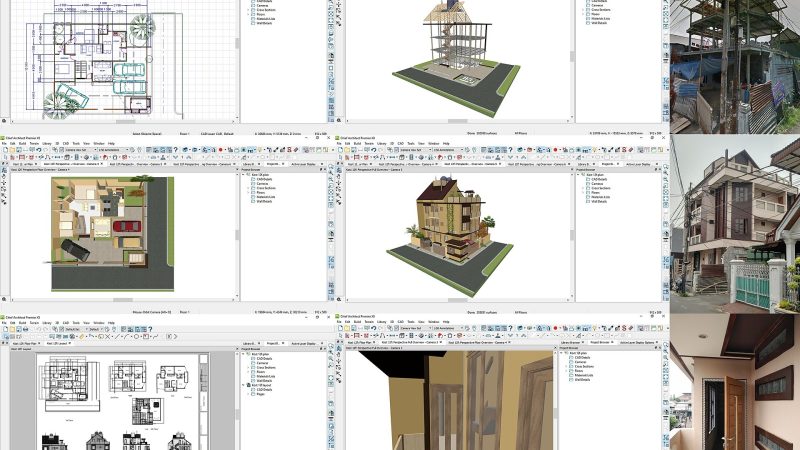
Task: Click vertical scrollbar beside middle-right house view
Action: click(x=572, y=235)
